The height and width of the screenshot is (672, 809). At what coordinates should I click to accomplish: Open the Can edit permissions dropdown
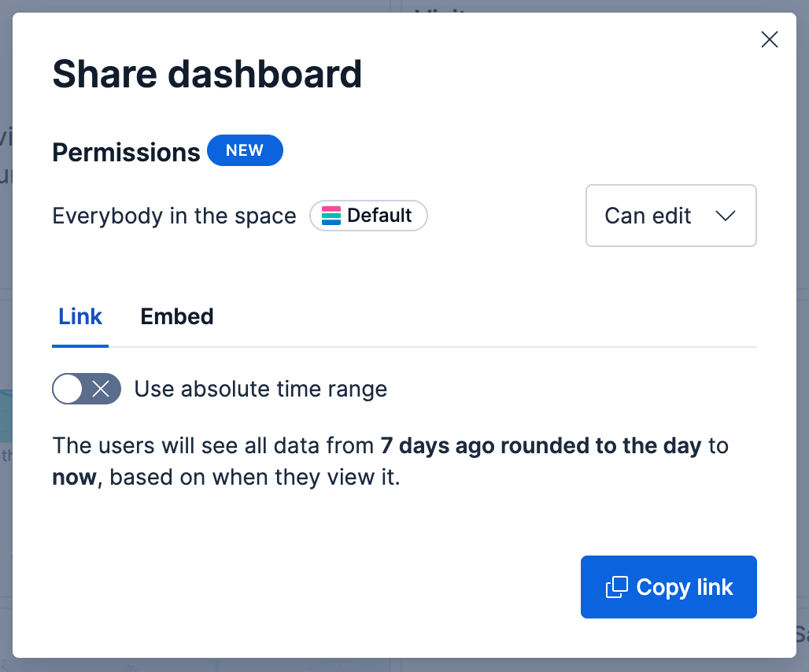(670, 216)
